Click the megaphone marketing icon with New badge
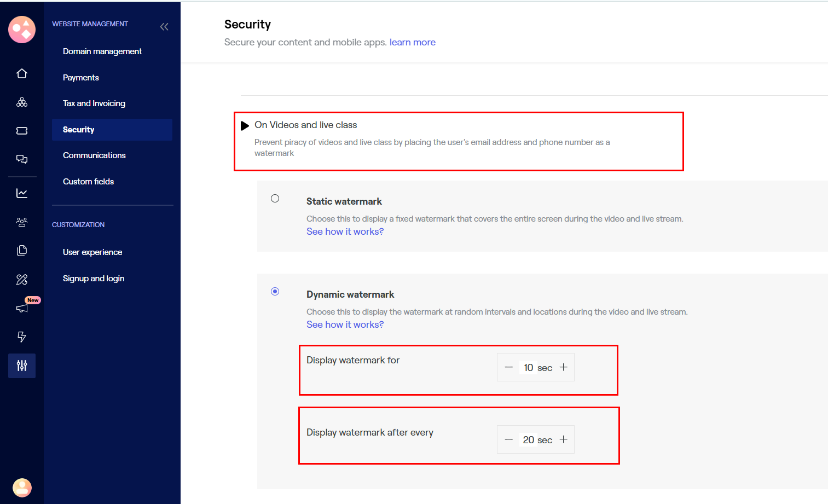Image resolution: width=828 pixels, height=504 pixels. point(22,308)
